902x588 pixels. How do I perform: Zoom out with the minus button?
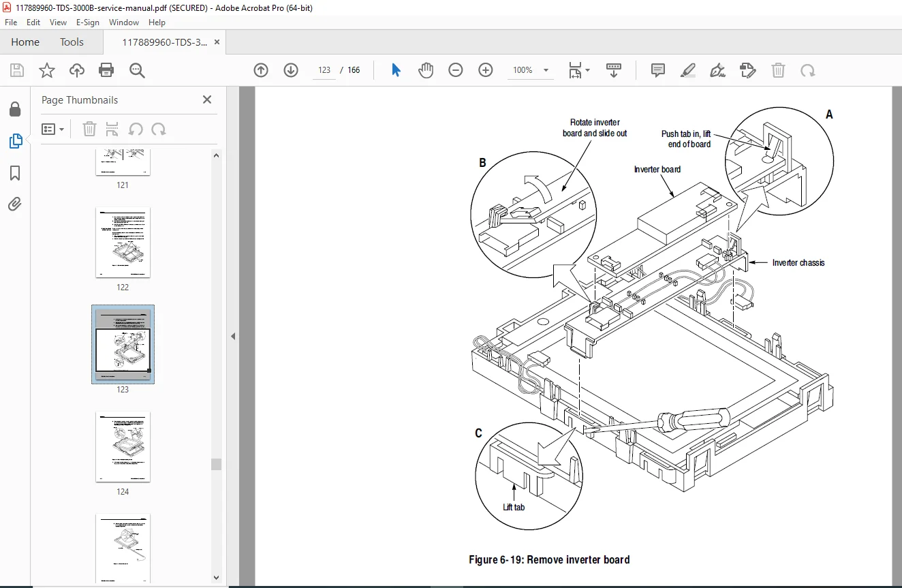pyautogui.click(x=456, y=70)
